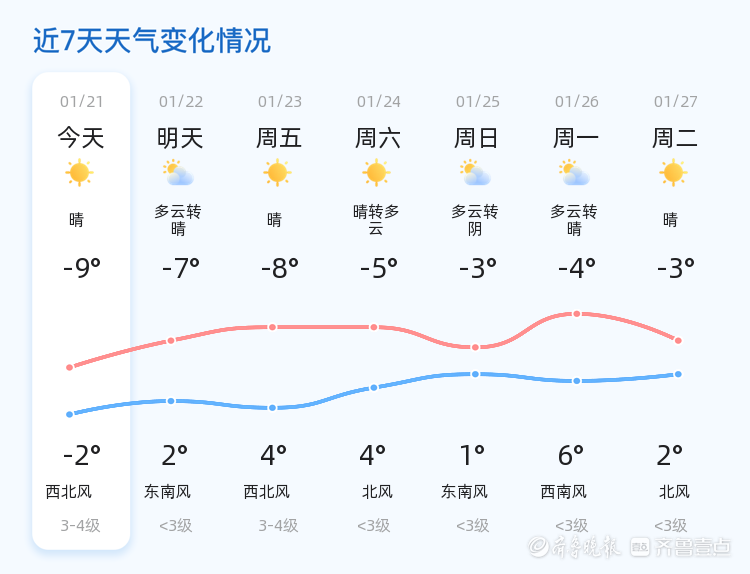
Task: Click the cloudy icon under 周日
Action: (475, 173)
